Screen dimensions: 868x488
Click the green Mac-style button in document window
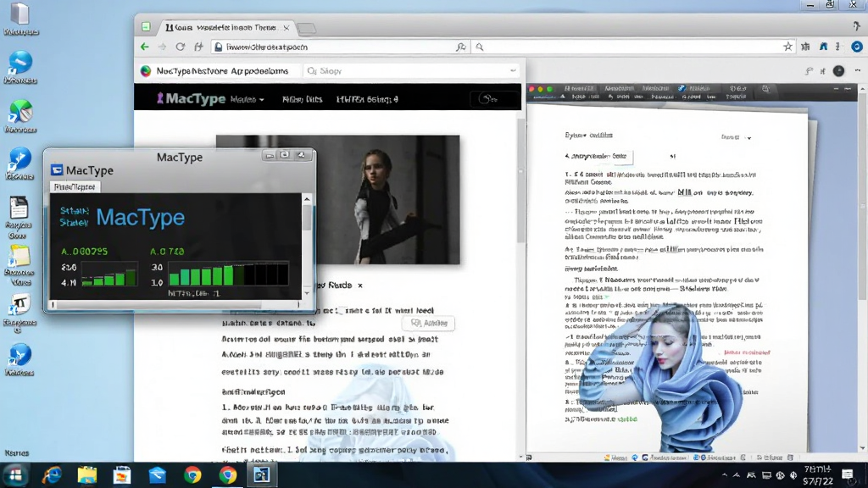click(x=549, y=88)
